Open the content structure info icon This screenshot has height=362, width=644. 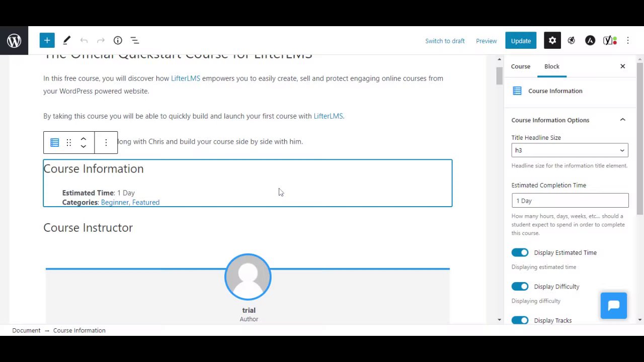coord(118,40)
